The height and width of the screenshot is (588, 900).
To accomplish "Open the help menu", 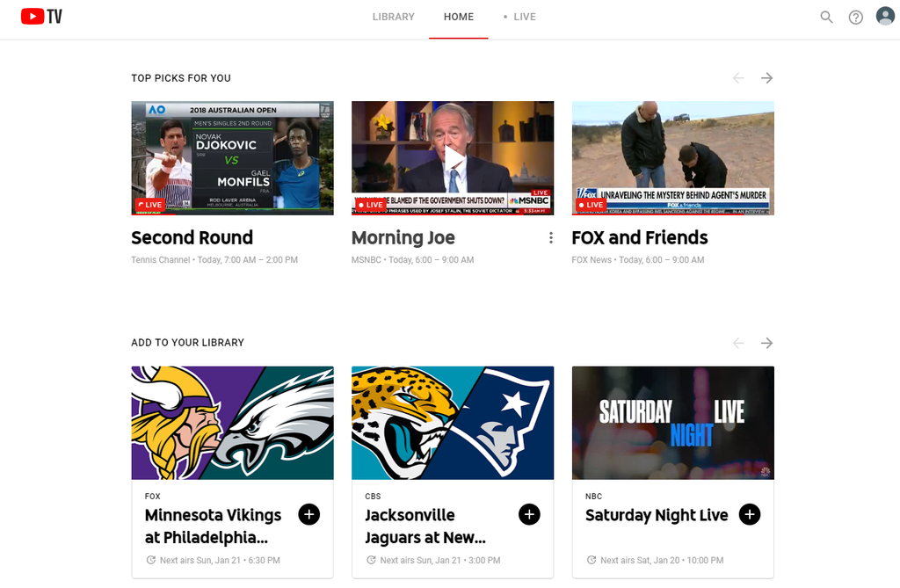I will [855, 17].
